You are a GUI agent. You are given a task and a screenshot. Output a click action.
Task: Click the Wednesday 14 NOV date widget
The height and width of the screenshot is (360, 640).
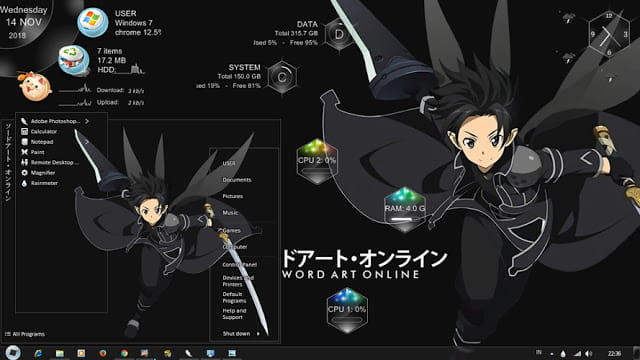coord(24,22)
